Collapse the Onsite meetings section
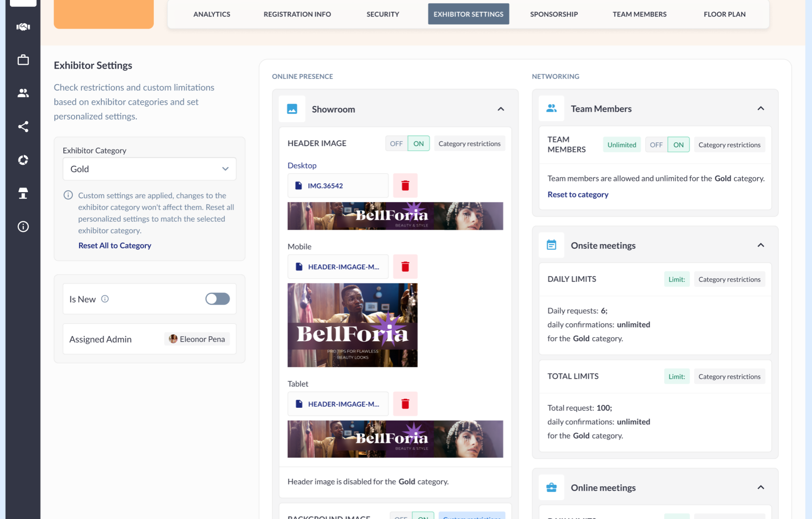The height and width of the screenshot is (519, 812). click(x=761, y=245)
